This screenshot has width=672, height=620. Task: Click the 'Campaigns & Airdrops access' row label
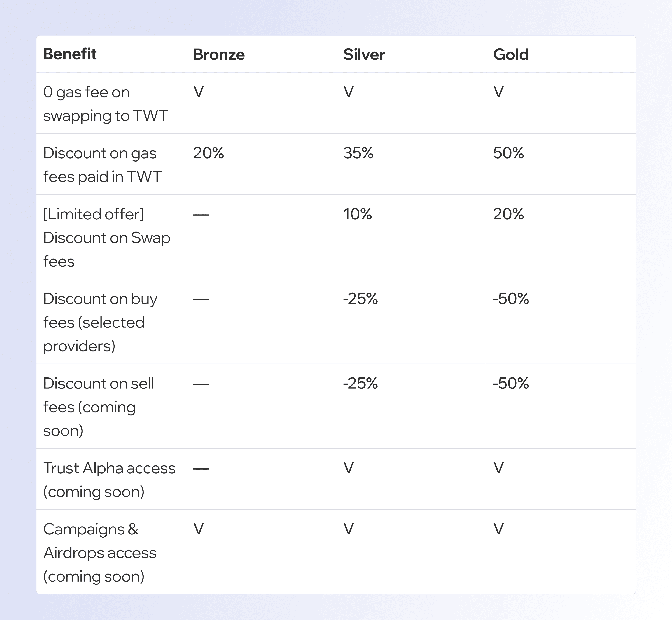pos(100,553)
